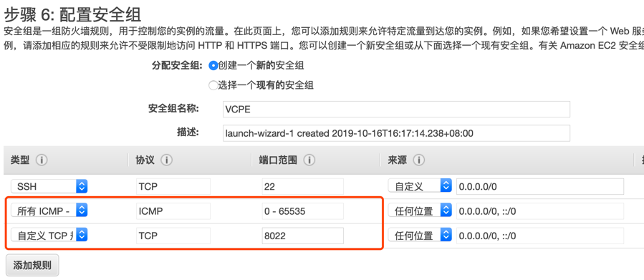
Task: Click the ICMP row source field 0.0.0.0/0, ::/0
Action: click(x=540, y=211)
